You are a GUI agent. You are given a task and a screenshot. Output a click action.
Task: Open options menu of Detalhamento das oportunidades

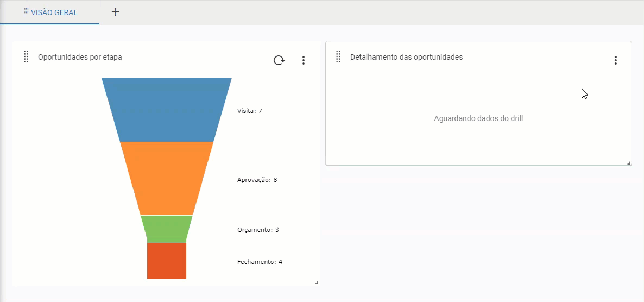coord(616,60)
